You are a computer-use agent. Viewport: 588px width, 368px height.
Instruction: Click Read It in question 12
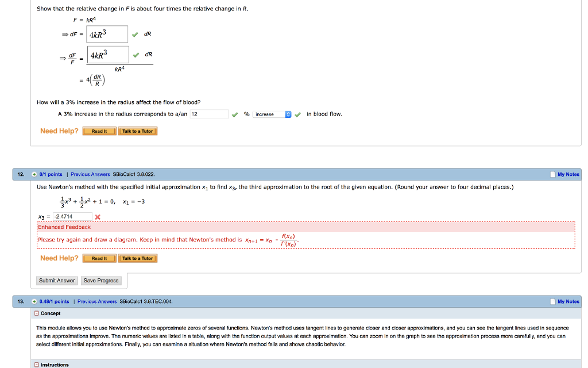point(99,258)
